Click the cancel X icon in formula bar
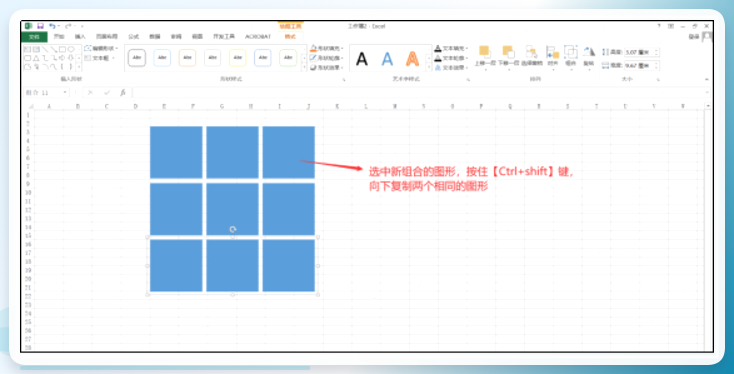The image size is (734, 374). click(x=90, y=93)
